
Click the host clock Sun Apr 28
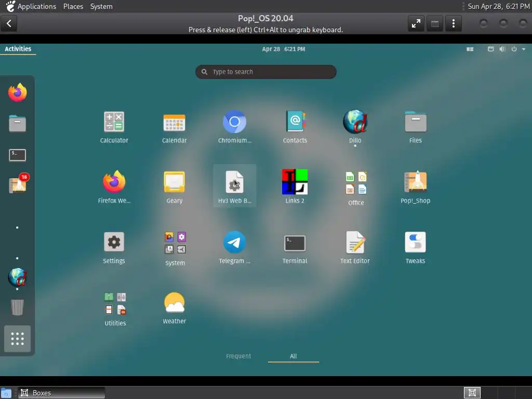click(x=499, y=6)
